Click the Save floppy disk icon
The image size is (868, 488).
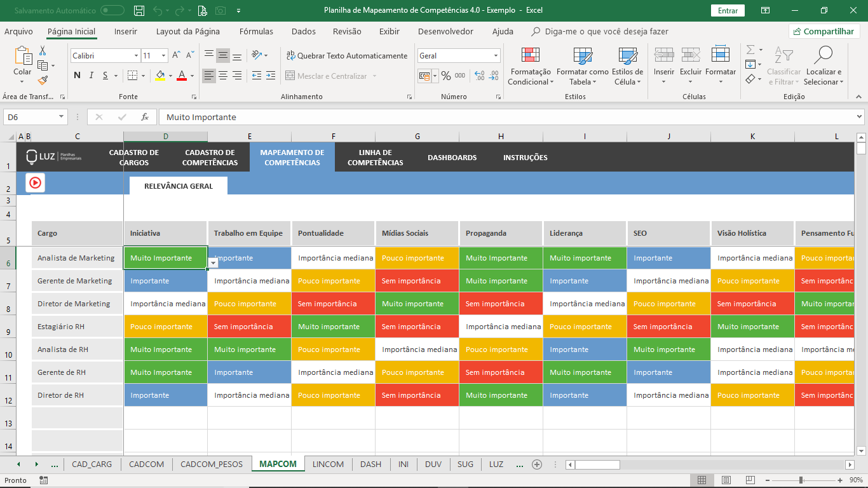[139, 10]
